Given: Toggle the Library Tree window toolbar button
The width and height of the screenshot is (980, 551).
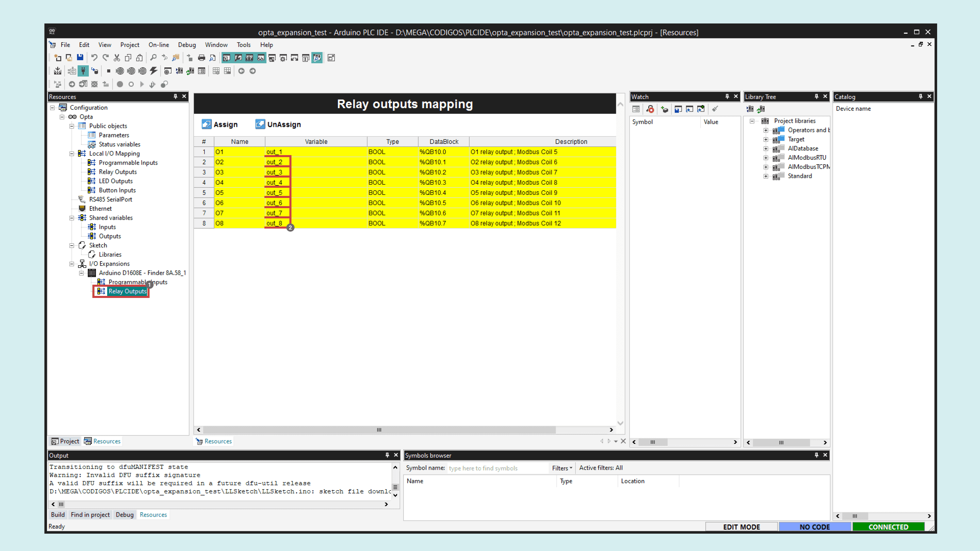Looking at the screenshot, I should pos(249,57).
